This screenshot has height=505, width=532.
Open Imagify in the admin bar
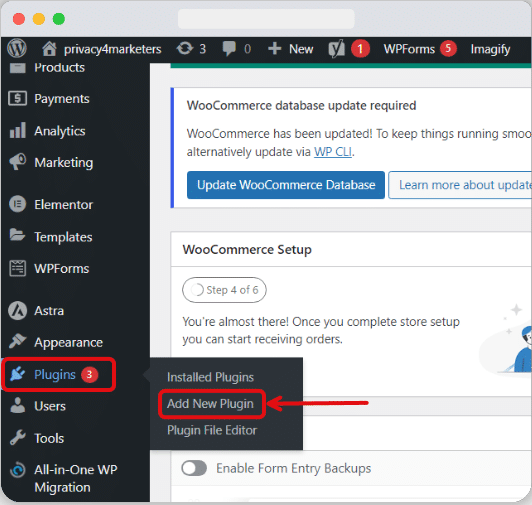(490, 50)
